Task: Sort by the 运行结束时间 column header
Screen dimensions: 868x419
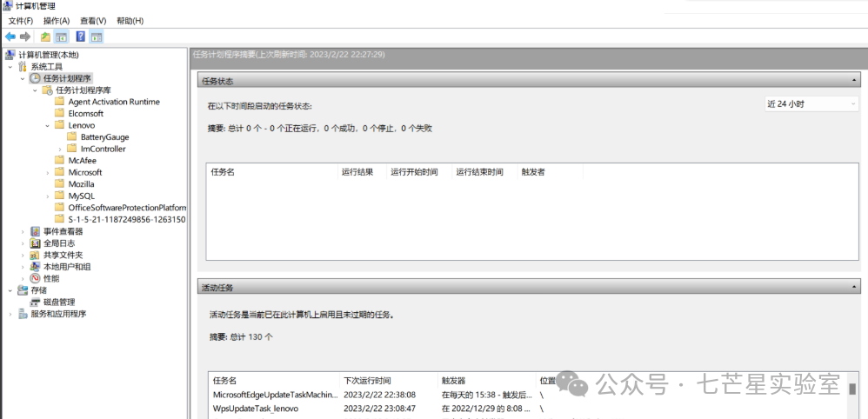Action: click(484, 172)
